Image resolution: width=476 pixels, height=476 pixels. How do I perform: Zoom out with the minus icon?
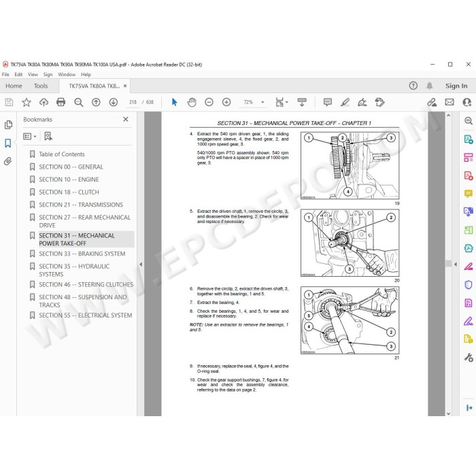click(x=209, y=102)
